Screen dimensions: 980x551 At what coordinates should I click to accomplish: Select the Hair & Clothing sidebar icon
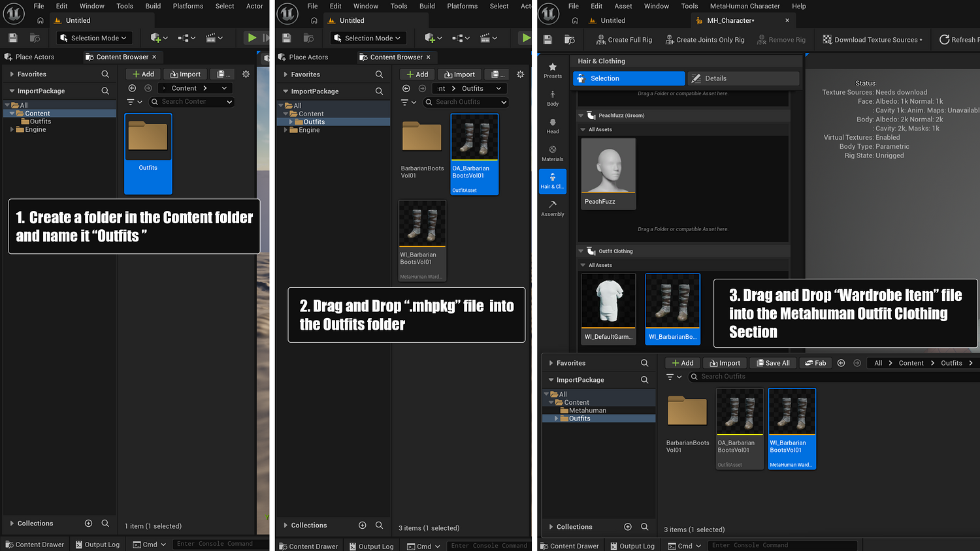[x=553, y=181]
